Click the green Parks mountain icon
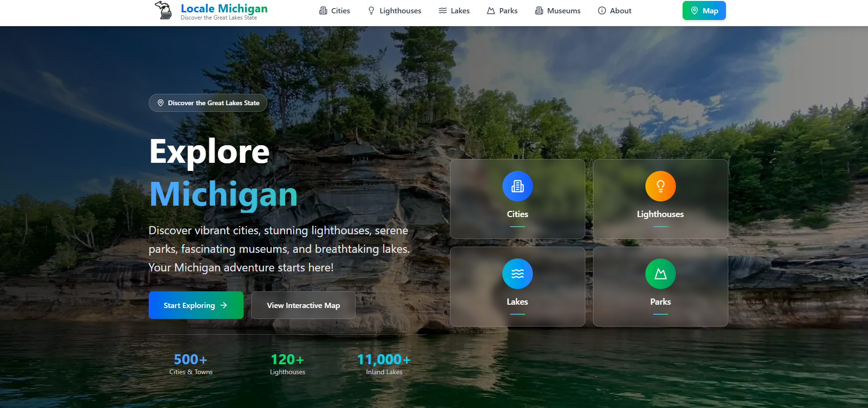 [x=660, y=274]
